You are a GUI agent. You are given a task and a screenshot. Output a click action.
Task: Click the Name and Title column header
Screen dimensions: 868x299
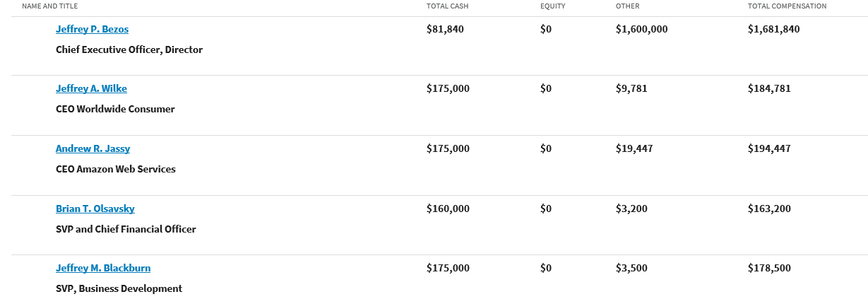(50, 6)
